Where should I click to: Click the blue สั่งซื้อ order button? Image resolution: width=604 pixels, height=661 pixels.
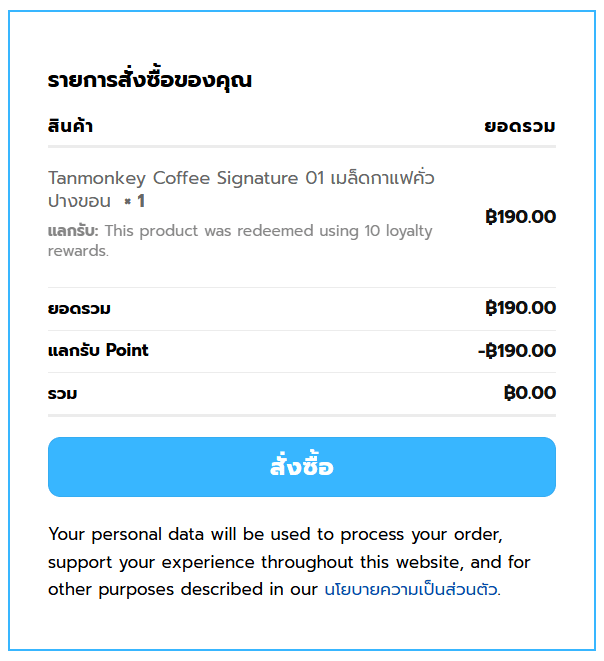[x=301, y=467]
